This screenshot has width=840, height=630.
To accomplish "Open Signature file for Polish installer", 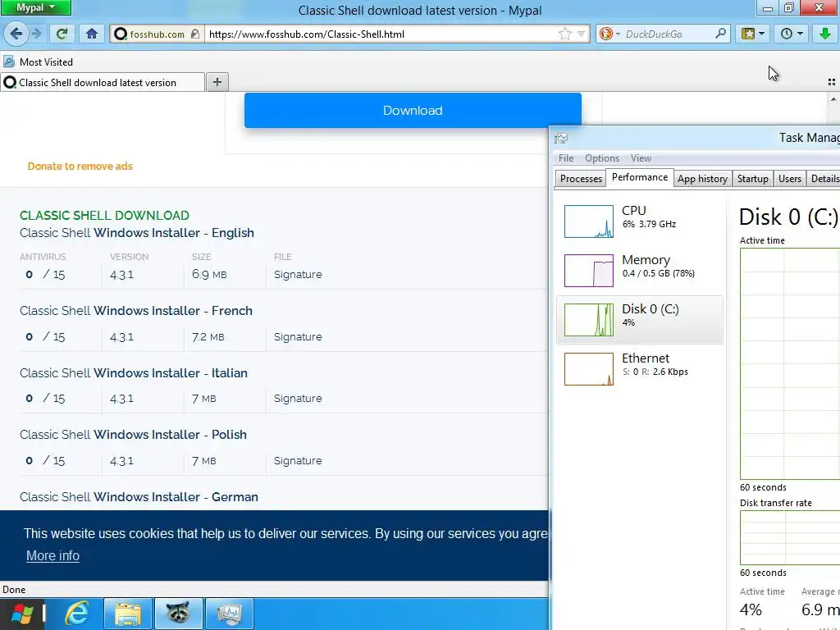I will click(298, 461).
